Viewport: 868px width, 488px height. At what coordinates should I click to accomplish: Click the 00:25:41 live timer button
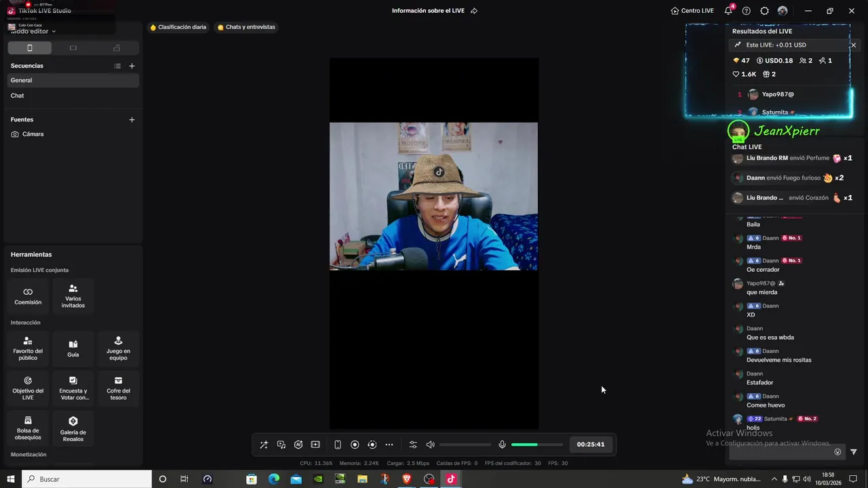[591, 445]
